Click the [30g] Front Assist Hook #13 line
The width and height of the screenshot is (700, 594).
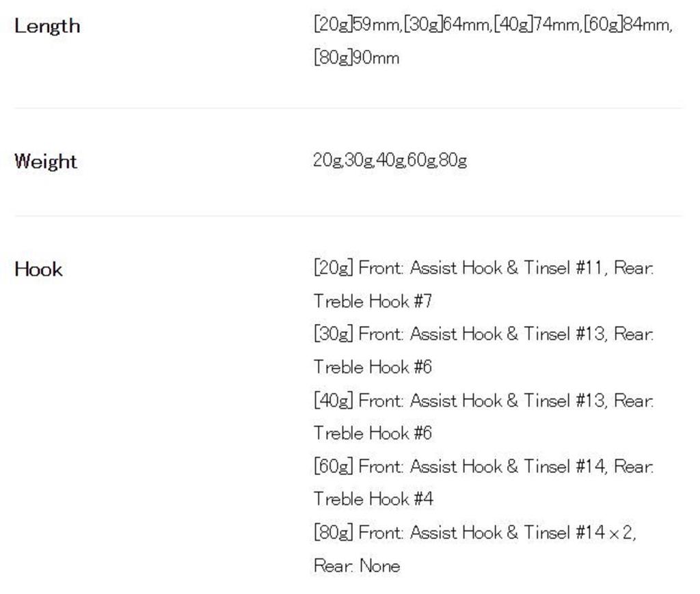(483, 334)
